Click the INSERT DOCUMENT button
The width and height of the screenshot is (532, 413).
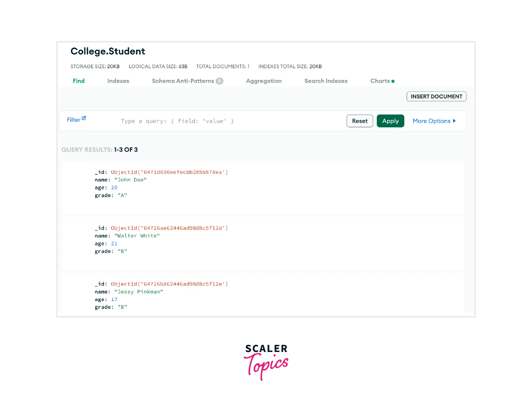[436, 96]
